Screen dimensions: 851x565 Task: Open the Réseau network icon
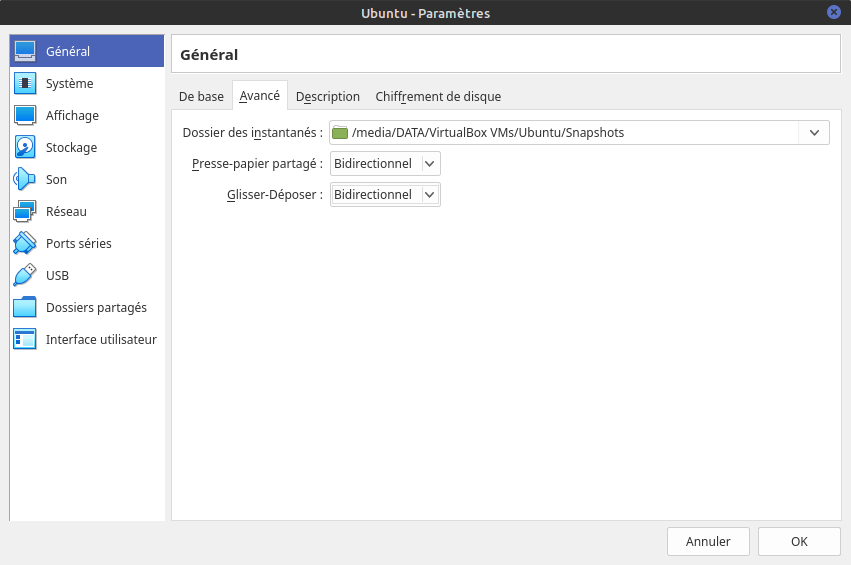click(x=25, y=211)
